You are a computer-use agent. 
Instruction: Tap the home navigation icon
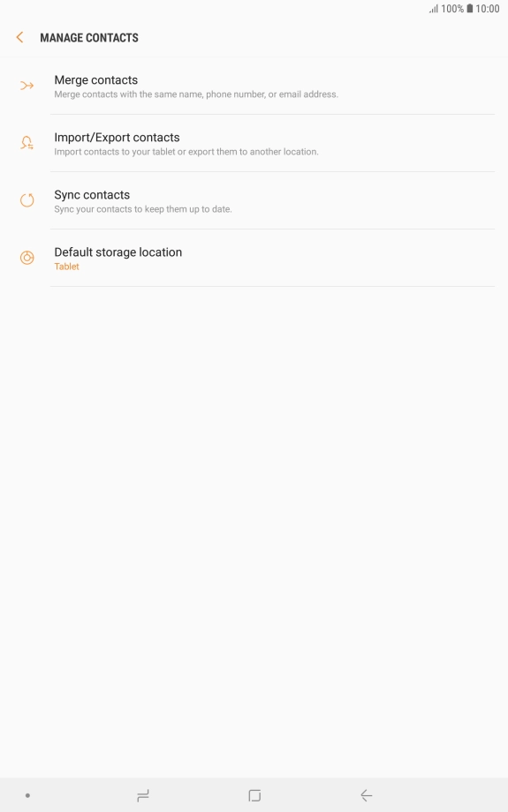point(254,795)
